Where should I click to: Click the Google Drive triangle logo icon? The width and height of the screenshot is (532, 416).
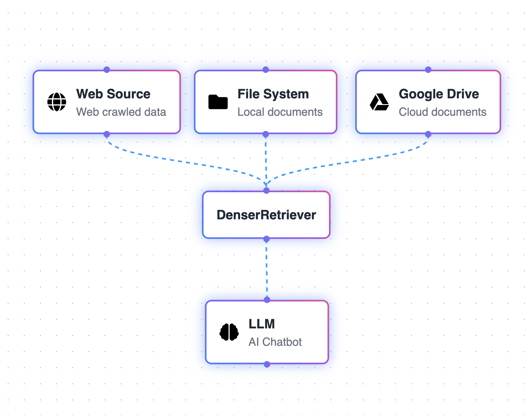pos(379,102)
